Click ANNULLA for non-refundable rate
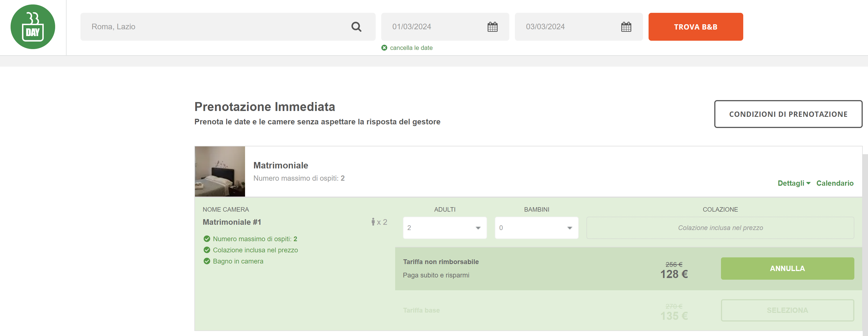The image size is (868, 336). coord(787,268)
